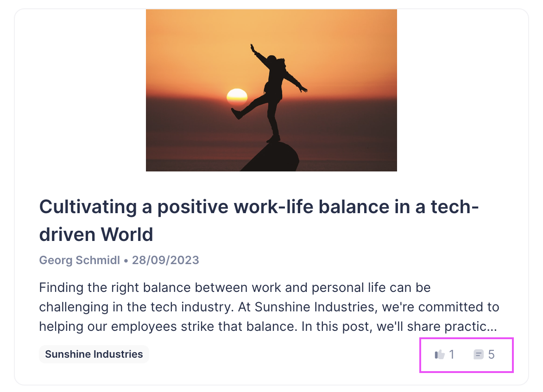Image resolution: width=543 pixels, height=392 pixels.
Task: Click the words "driven World" in the title
Action: (x=96, y=234)
